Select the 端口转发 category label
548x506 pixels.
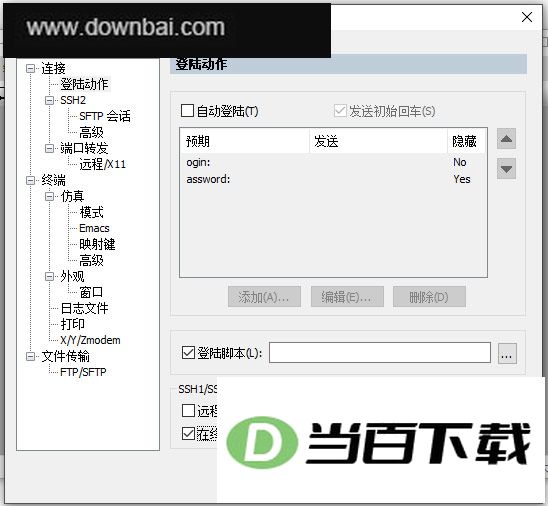point(84,149)
